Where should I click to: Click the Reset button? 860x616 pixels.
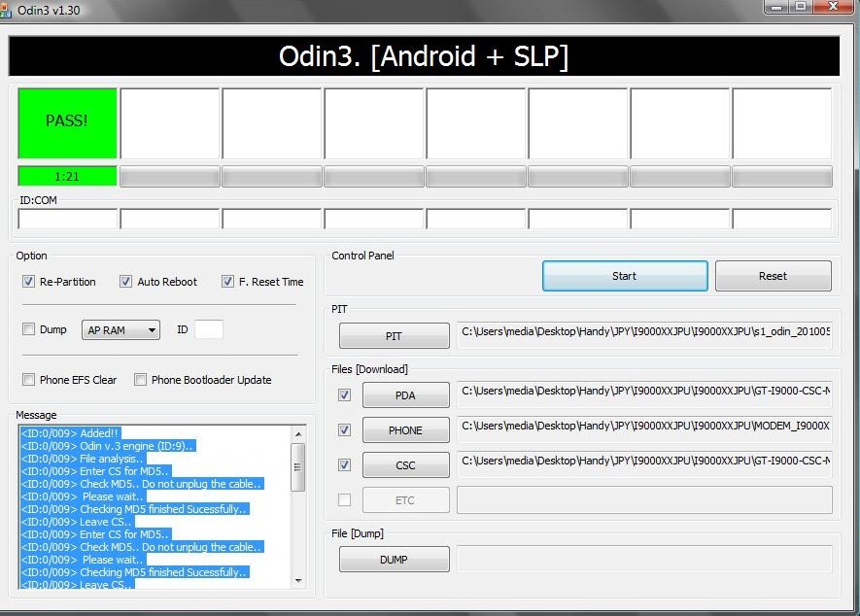click(773, 276)
